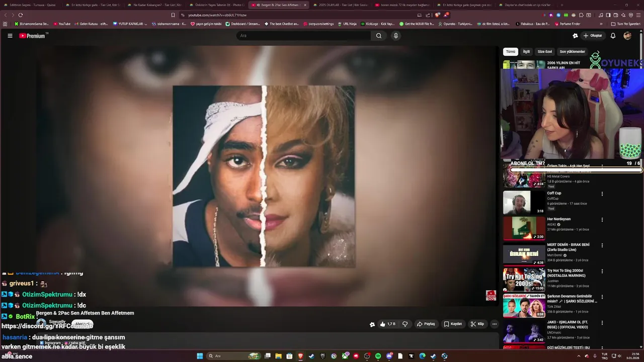Click the YouTube URL address bar
The height and width of the screenshot is (362, 644).
pos(297,15)
